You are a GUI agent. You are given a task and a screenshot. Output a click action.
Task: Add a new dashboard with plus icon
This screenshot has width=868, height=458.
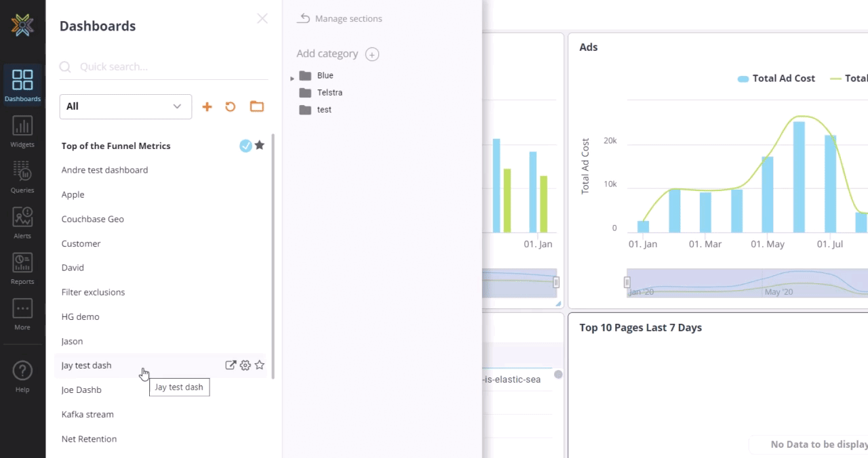pos(208,107)
